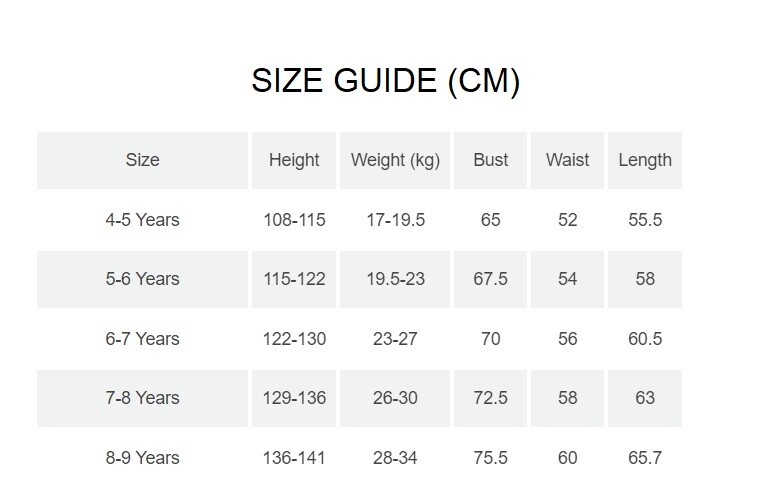The image size is (757, 494).
Task: Click the SIZE GUIDE (CM) heading
Action: pyautogui.click(x=385, y=82)
